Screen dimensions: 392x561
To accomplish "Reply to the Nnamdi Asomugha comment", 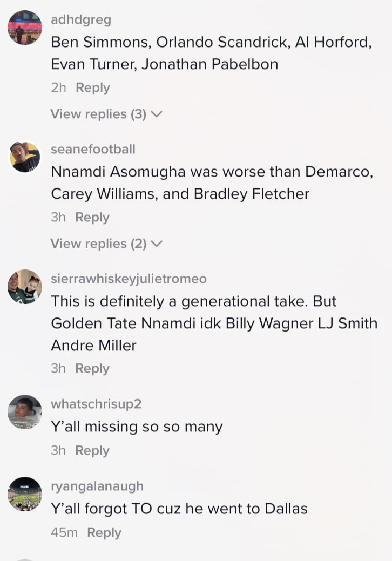I will pos(92,217).
